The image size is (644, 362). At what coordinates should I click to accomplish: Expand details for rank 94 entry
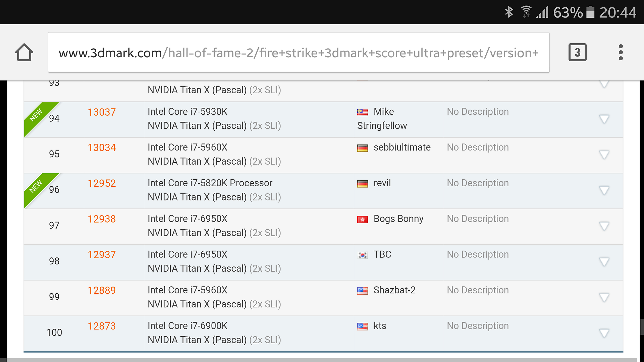604,119
